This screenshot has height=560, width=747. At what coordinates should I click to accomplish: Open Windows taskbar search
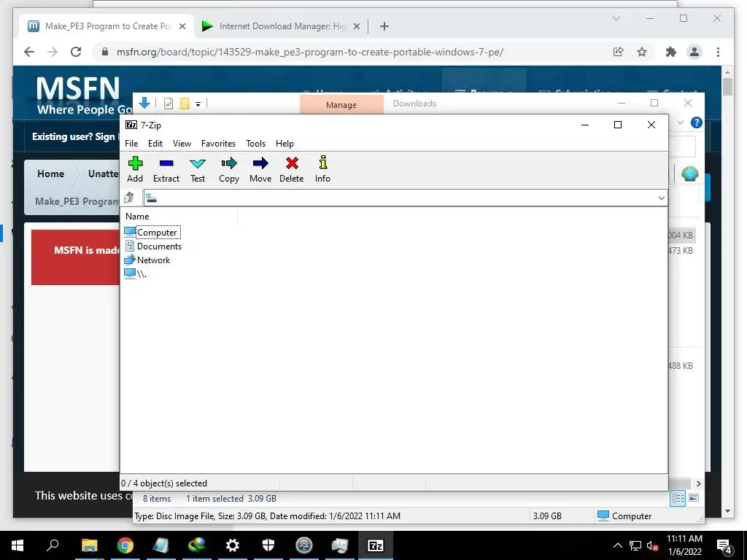pos(53,545)
